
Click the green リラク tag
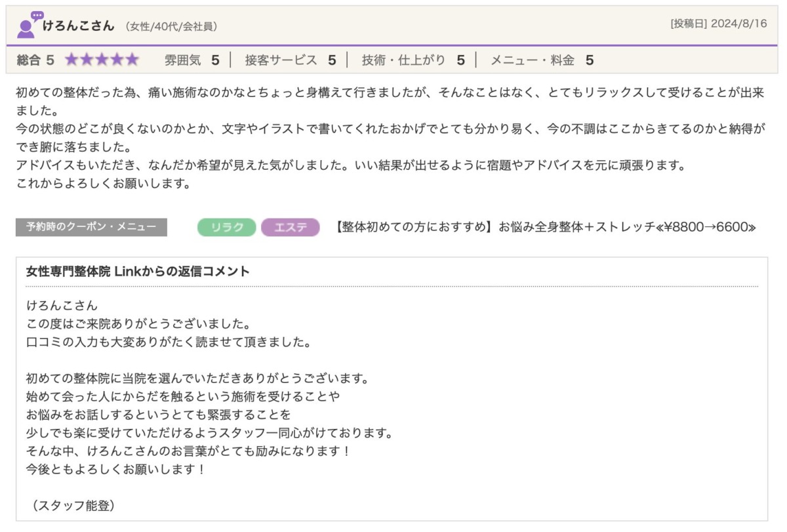226,228
